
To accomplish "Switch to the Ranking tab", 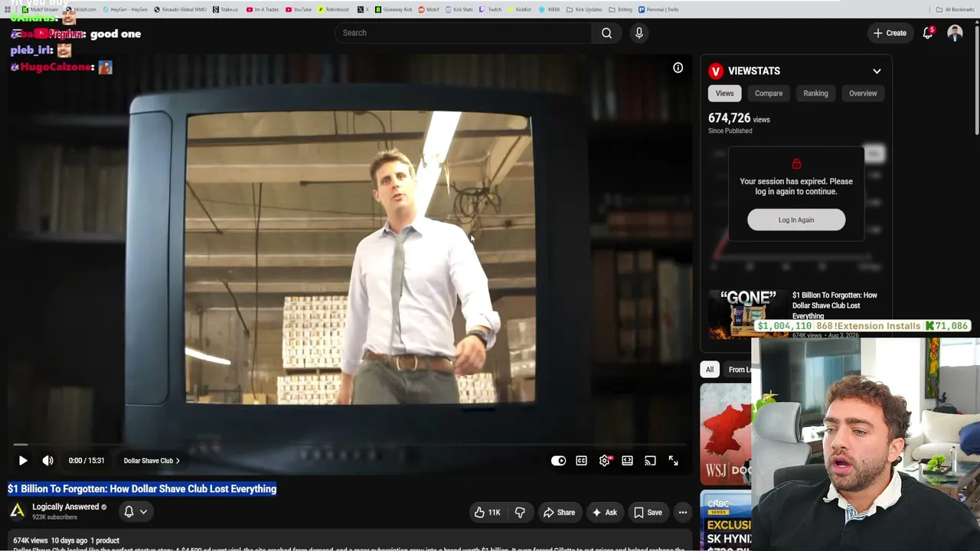I will (815, 93).
